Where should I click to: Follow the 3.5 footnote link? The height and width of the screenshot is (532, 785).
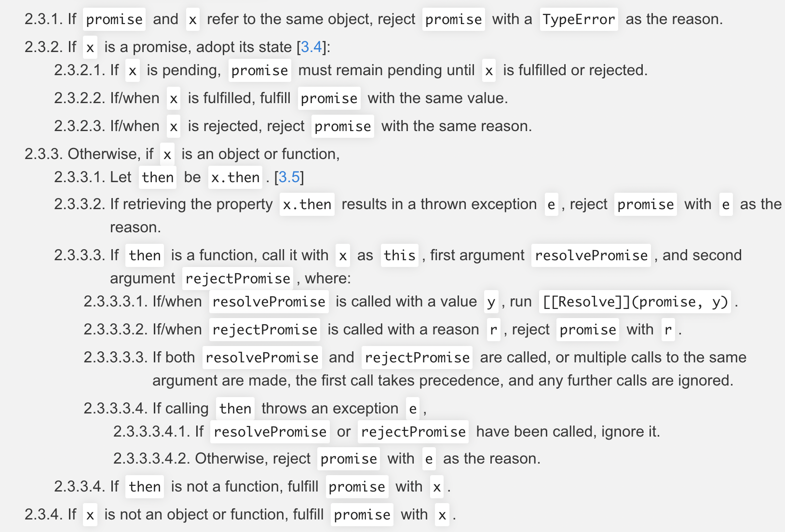tap(289, 177)
